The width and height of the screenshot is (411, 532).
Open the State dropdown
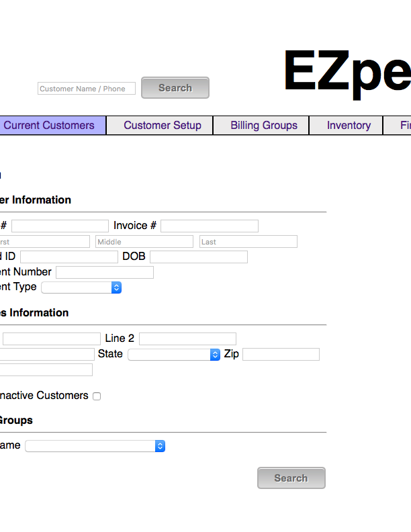click(174, 355)
